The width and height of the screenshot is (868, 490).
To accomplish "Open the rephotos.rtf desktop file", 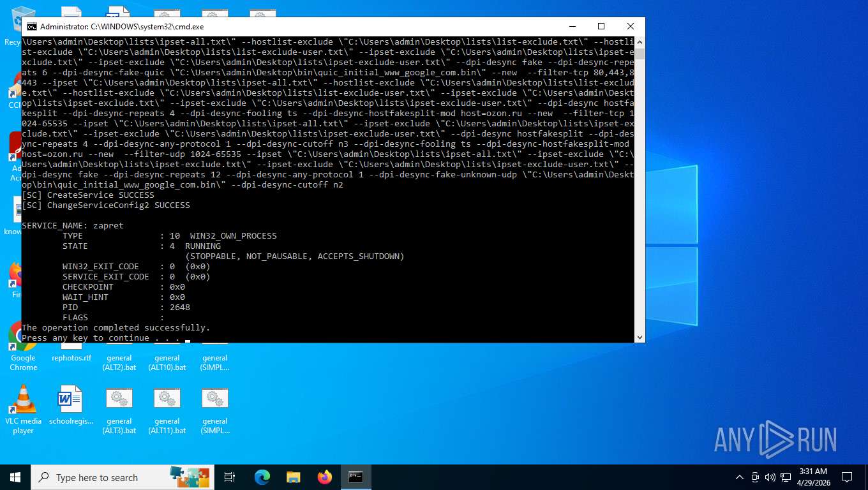I will coord(71,357).
